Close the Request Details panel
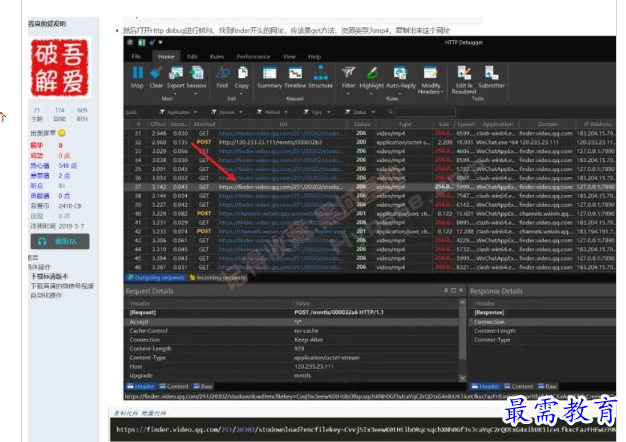Viewport: 626px width, 442px height. point(461,290)
